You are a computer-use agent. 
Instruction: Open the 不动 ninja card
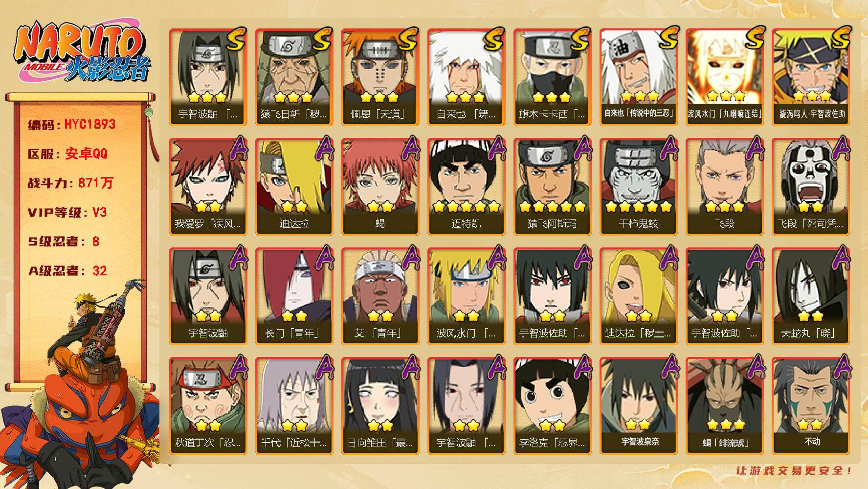[810, 406]
